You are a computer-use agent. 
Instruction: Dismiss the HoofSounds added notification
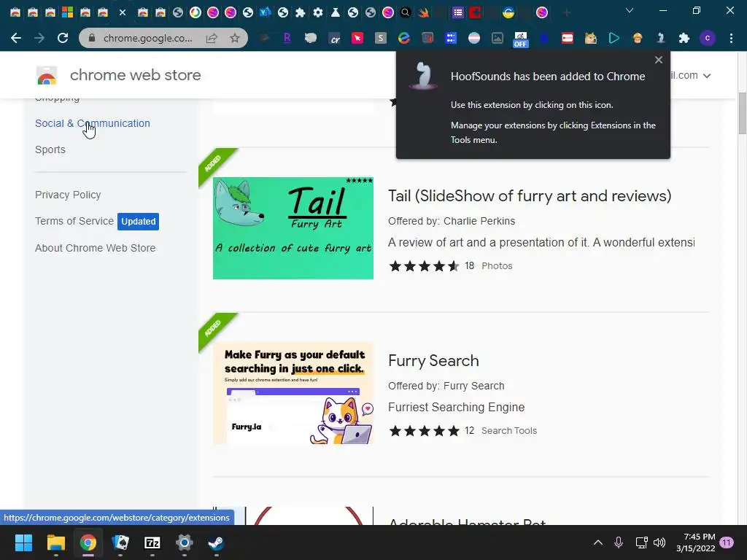[x=659, y=60]
